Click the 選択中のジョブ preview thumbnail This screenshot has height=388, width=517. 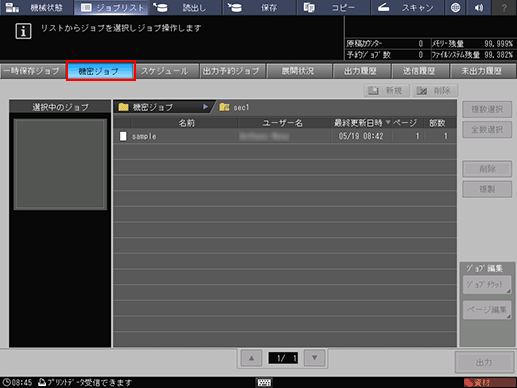tap(60, 164)
